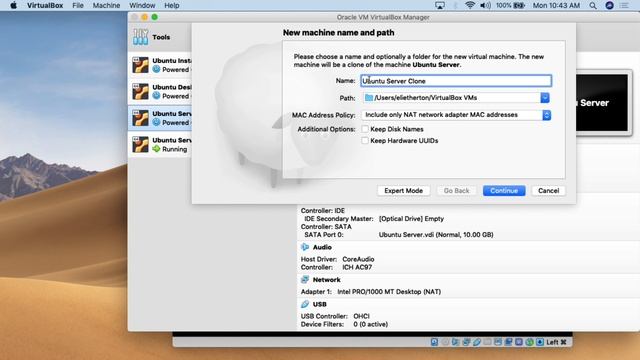Image resolution: width=640 pixels, height=360 pixels.
Task: Click 'Left ⌘' host key indicator
Action: pos(556,342)
